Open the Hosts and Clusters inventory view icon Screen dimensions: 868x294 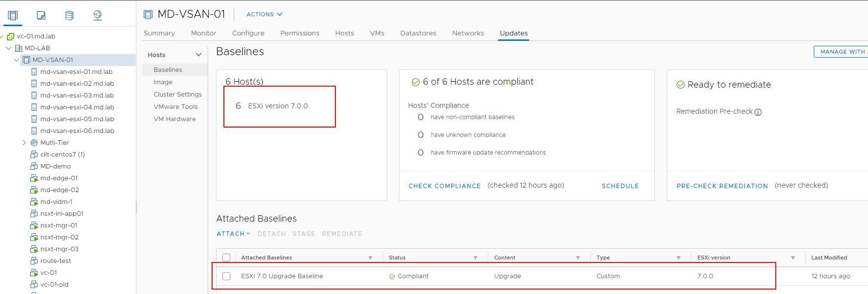coord(12,16)
